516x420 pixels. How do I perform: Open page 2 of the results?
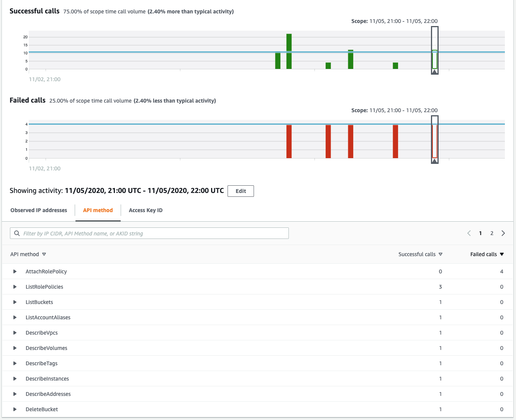pos(492,233)
